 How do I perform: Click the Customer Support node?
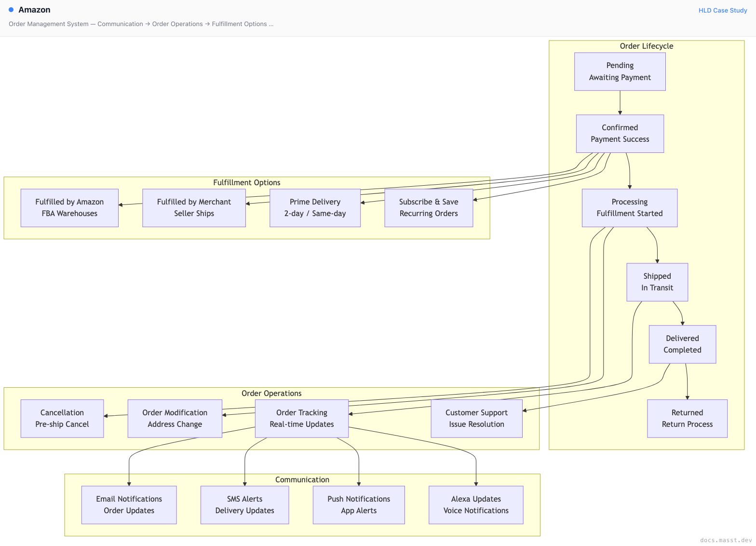click(x=476, y=419)
